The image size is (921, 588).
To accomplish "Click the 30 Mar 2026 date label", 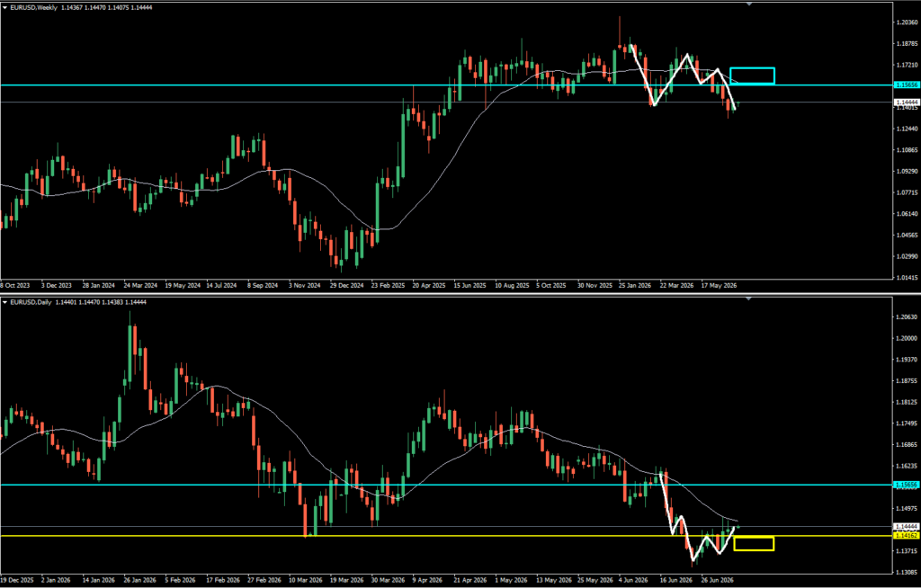I will pyautogui.click(x=388, y=581).
